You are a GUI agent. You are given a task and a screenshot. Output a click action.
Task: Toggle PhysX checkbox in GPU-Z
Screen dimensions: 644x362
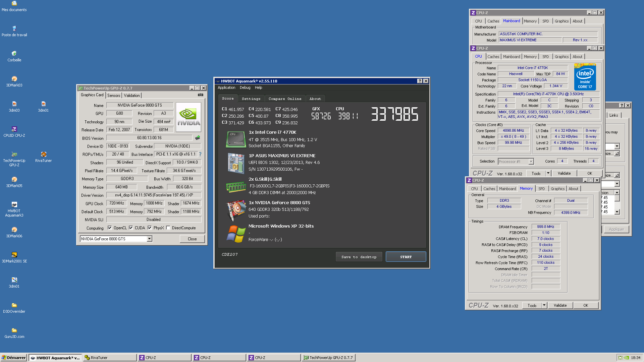coord(150,228)
